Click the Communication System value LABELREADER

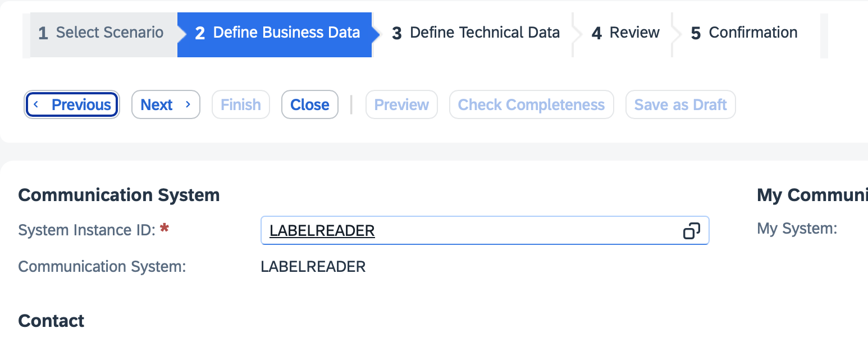(x=313, y=267)
